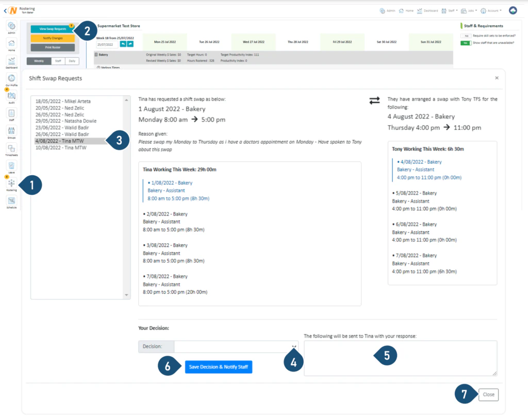This screenshot has width=528, height=420.
Task: Click the orange N app logo
Action: click(13, 10)
